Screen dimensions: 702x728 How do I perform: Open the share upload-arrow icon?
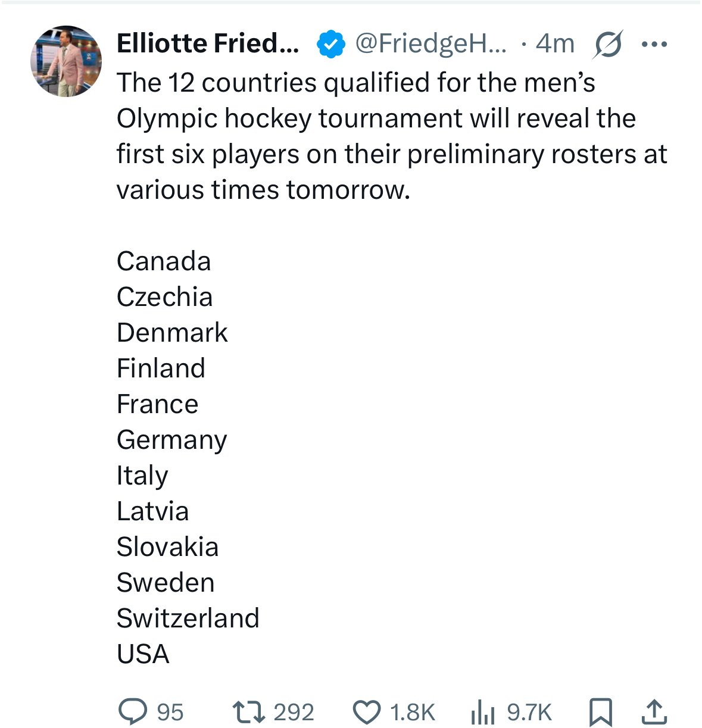tap(654, 712)
